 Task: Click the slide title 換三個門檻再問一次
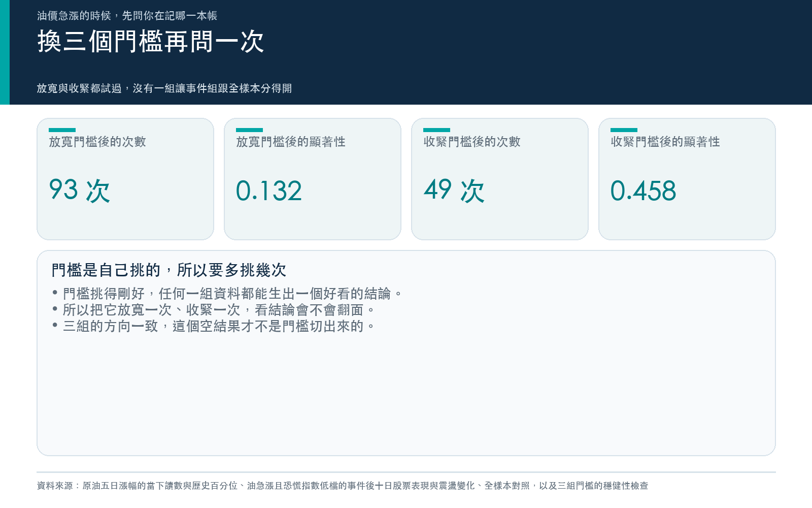pyautogui.click(x=151, y=41)
